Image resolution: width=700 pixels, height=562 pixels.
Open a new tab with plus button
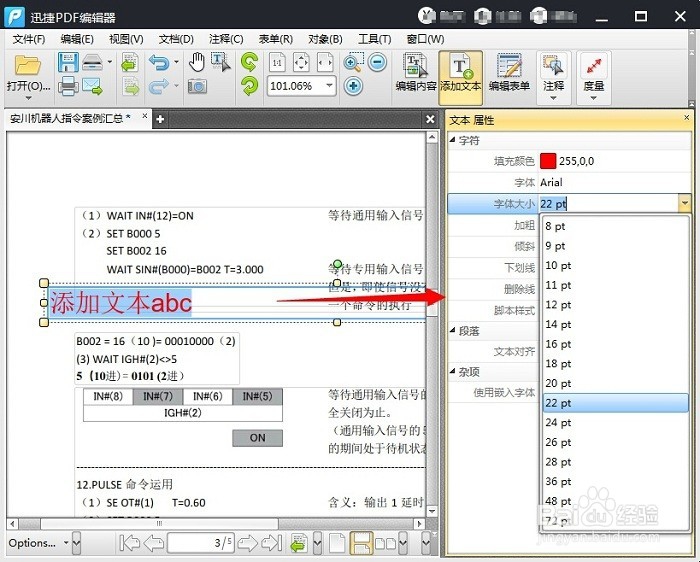(x=160, y=119)
